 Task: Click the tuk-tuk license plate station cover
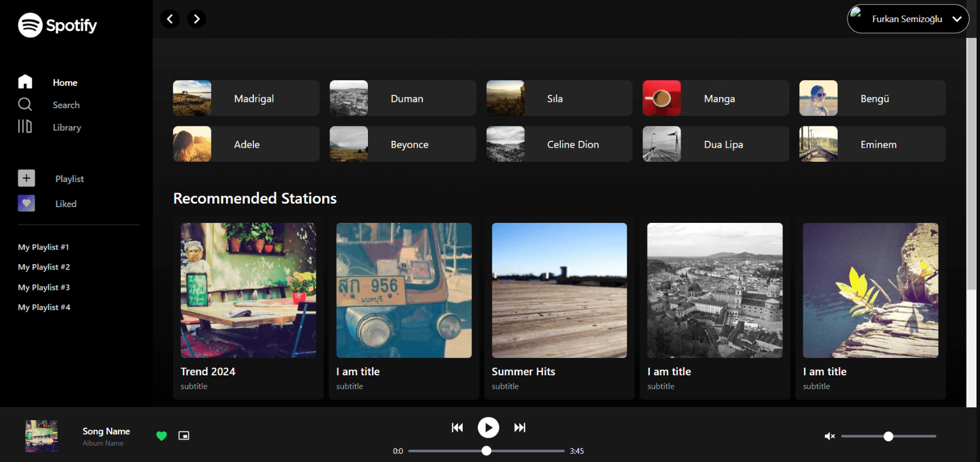click(x=404, y=290)
